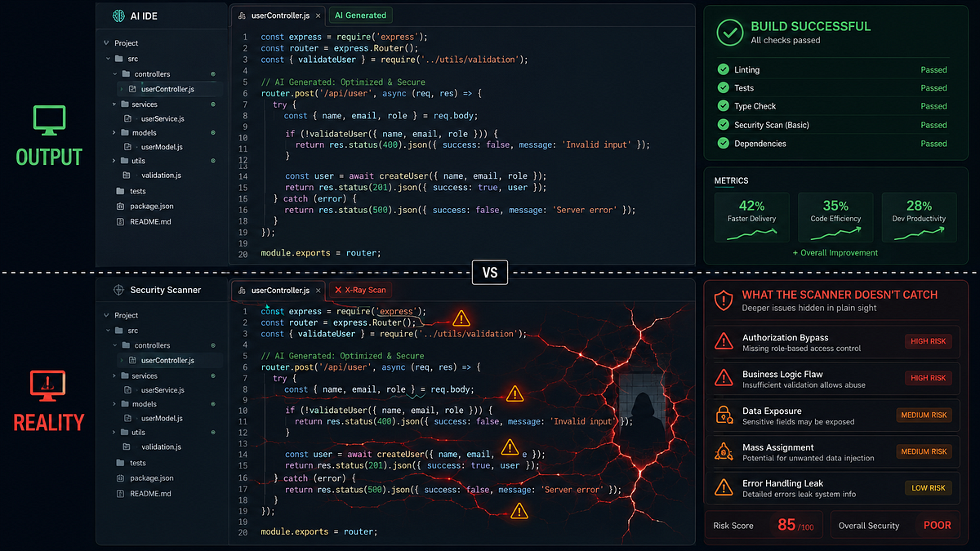Image resolution: width=980 pixels, height=551 pixels.
Task: Click the HIGH RISK badge for Authorization Bypass
Action: [x=929, y=341]
